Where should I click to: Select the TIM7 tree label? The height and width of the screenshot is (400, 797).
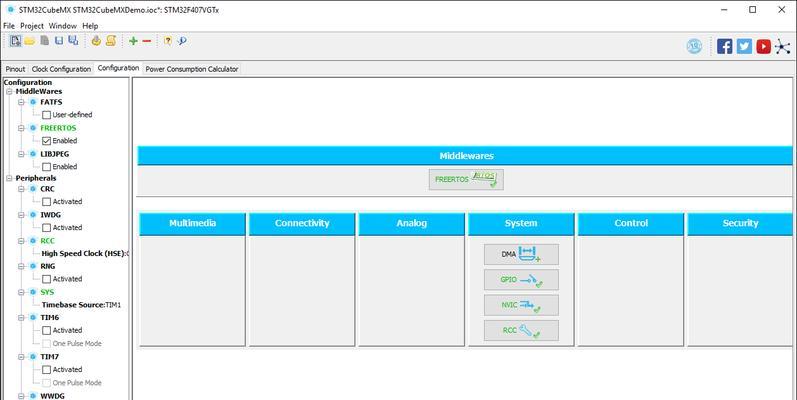tap(49, 357)
